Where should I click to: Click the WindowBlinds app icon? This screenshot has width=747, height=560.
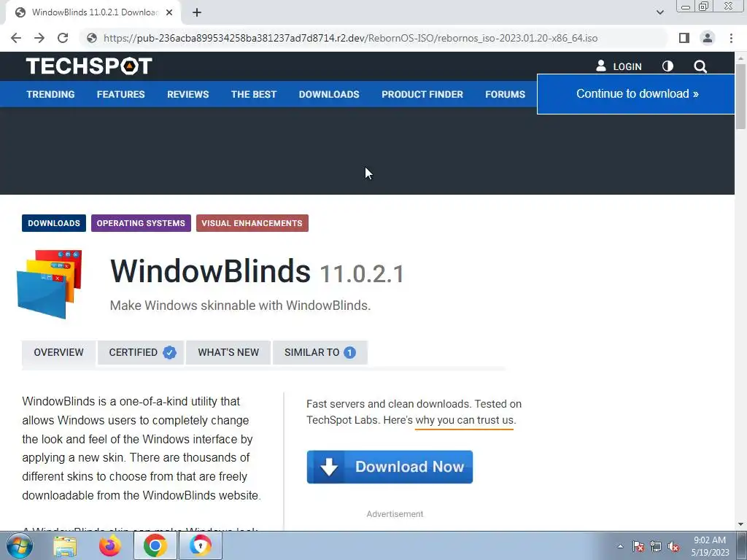pos(50,284)
